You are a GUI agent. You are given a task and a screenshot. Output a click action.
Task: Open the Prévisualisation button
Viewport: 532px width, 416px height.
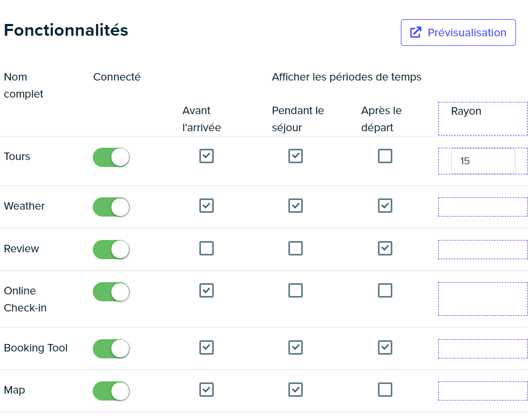[458, 33]
